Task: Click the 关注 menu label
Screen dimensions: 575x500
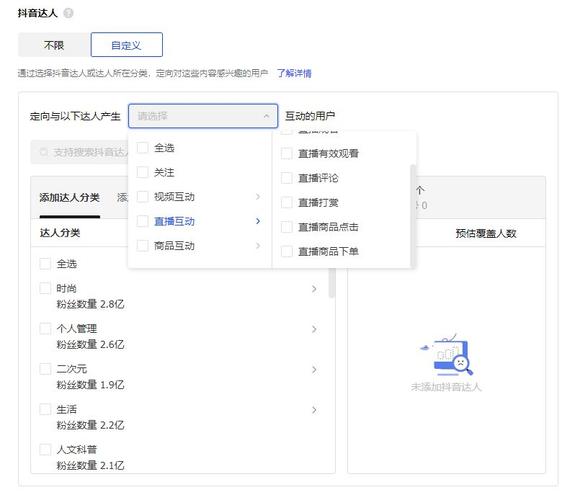Action: point(164,172)
